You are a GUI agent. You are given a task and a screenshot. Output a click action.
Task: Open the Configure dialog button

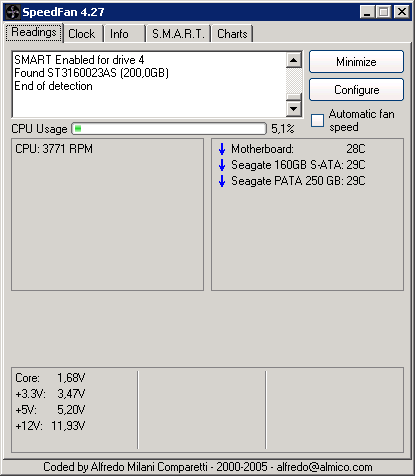(x=356, y=90)
